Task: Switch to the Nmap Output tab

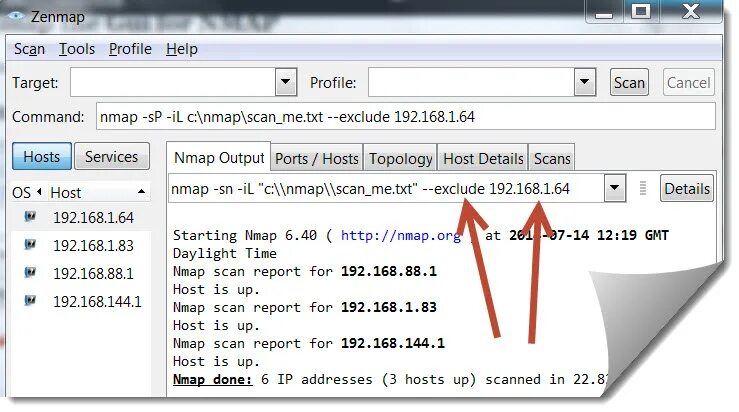Action: point(219,157)
